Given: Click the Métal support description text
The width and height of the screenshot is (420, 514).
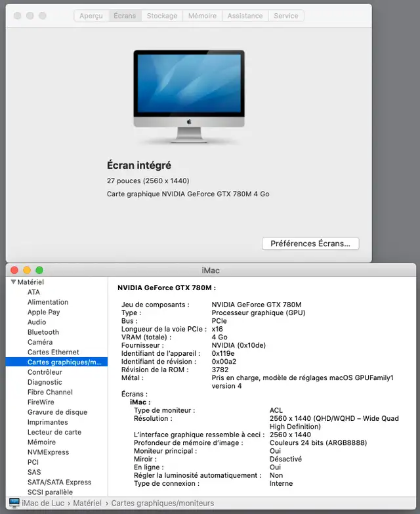Looking at the screenshot, I should pos(303,382).
